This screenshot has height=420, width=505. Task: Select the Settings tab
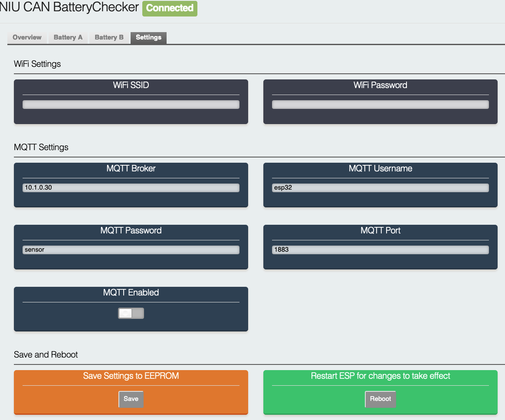click(148, 37)
